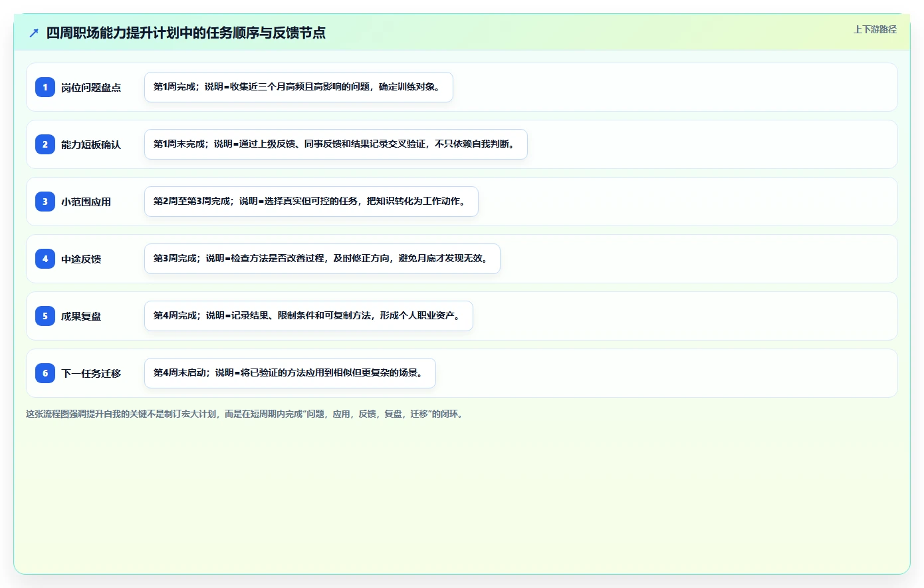Open the 第2周至第3周完成 description box
This screenshot has width=924, height=588.
311,202
